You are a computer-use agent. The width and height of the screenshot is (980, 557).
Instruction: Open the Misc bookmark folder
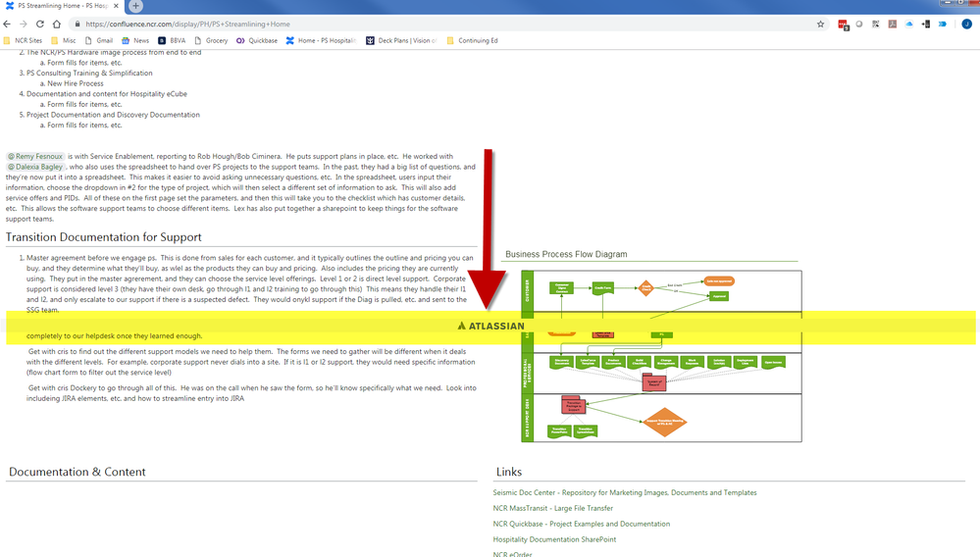(x=64, y=40)
